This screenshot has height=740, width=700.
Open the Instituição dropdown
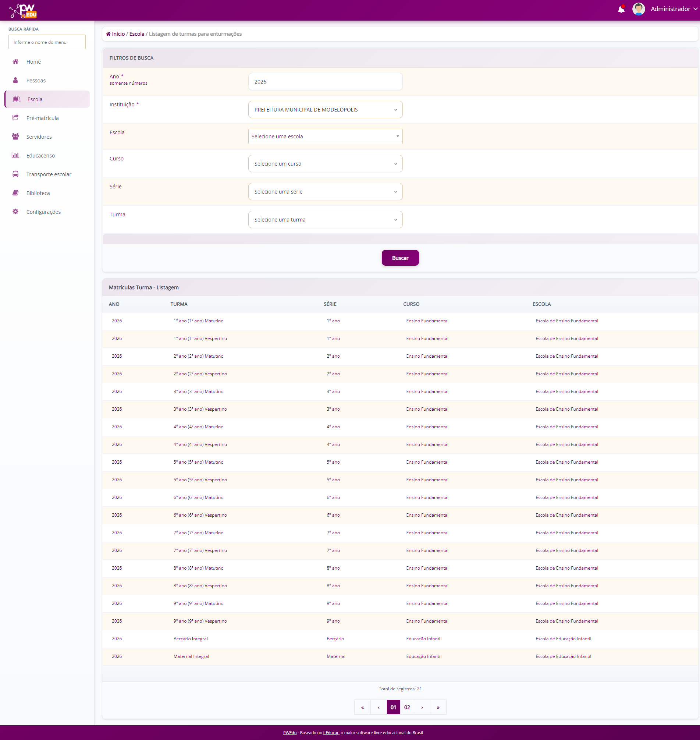click(325, 109)
